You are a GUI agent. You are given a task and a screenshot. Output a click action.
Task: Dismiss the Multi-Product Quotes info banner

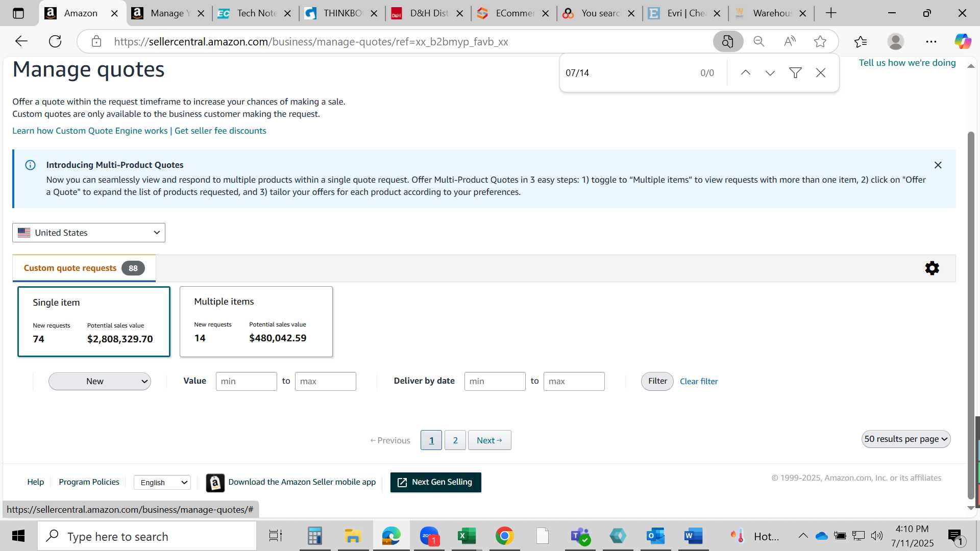938,165
